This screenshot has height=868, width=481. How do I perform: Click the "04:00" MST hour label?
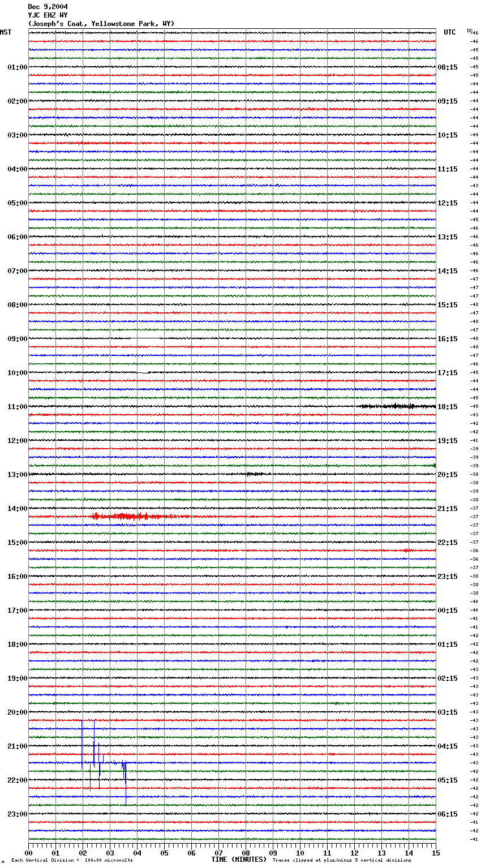point(18,169)
